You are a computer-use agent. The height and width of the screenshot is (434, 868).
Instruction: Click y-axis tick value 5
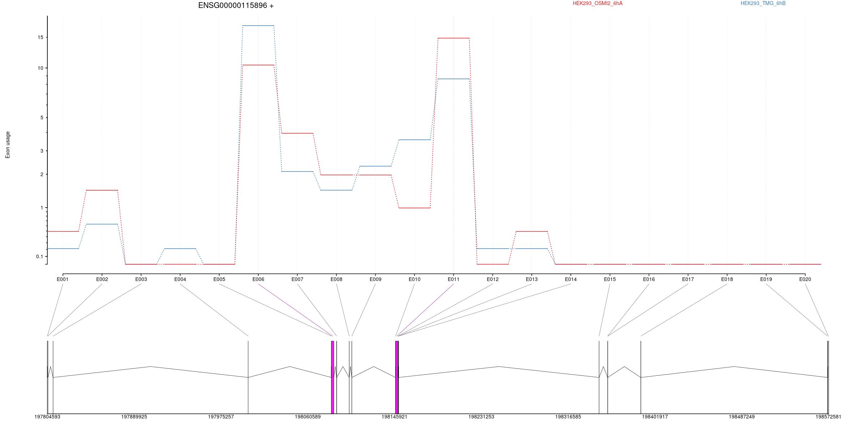(42, 118)
